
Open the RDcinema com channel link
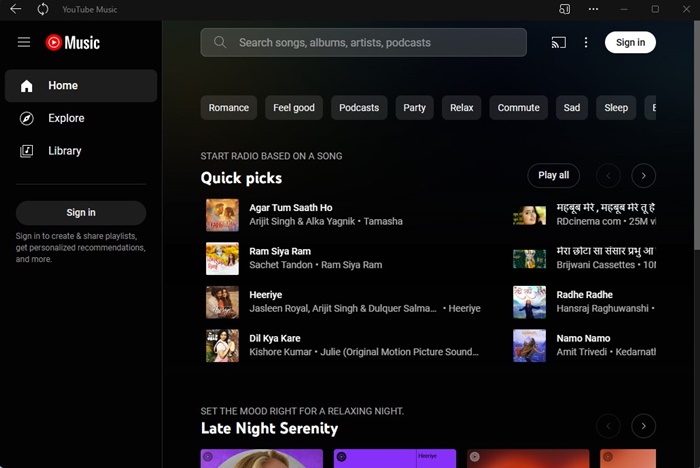[x=588, y=221]
